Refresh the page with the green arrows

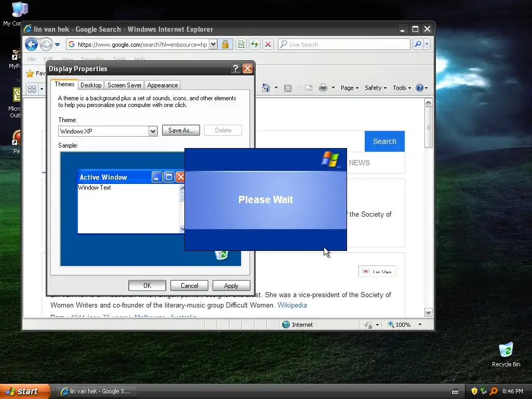click(x=255, y=45)
